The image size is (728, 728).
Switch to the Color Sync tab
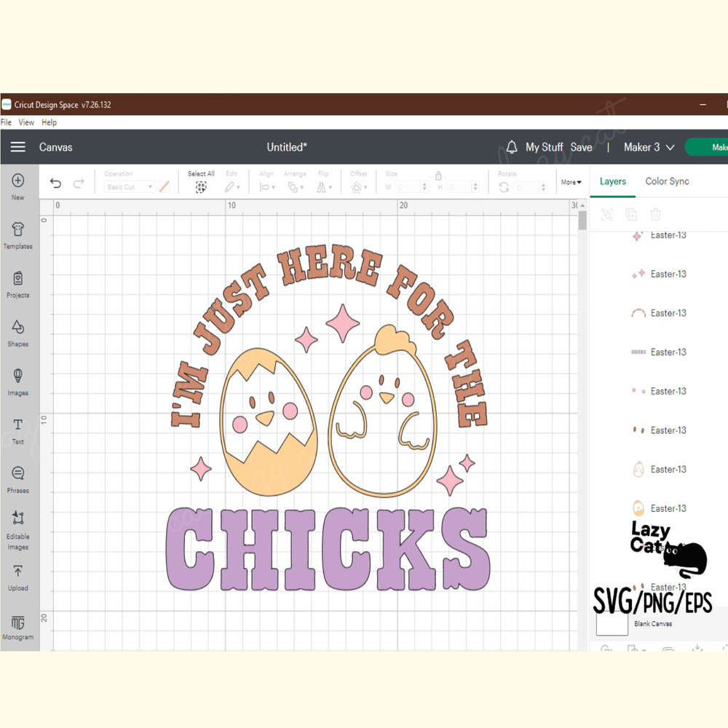[667, 181]
